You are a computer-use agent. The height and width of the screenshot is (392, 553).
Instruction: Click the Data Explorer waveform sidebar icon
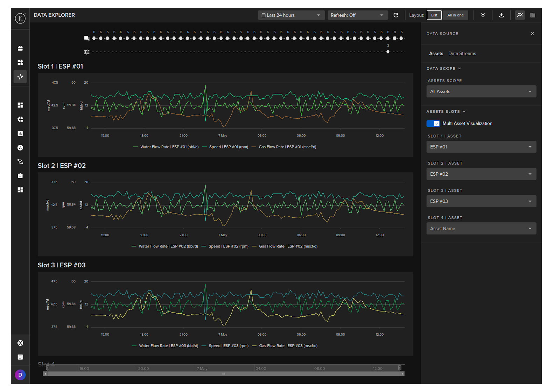(20, 76)
